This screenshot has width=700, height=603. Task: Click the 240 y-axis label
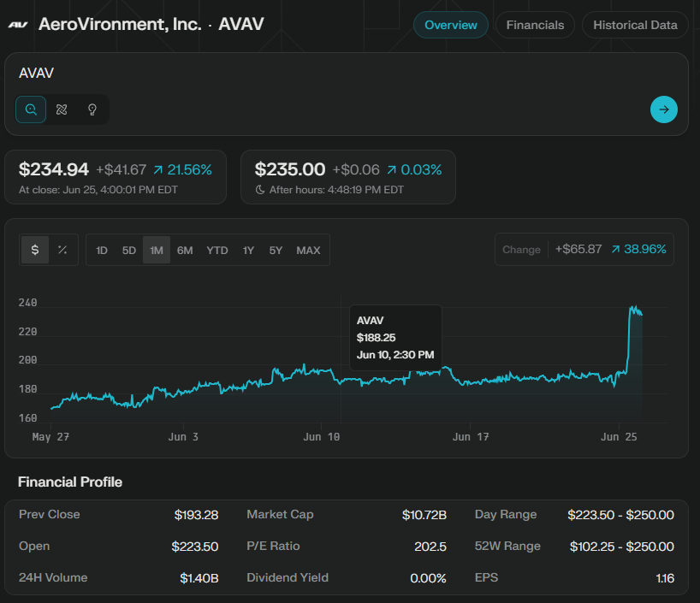(x=27, y=303)
